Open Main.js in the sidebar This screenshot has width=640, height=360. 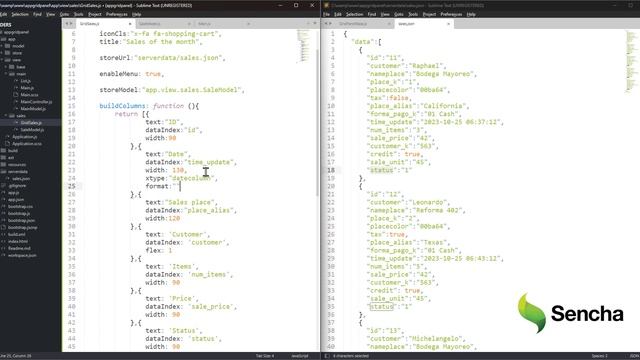tap(27, 88)
